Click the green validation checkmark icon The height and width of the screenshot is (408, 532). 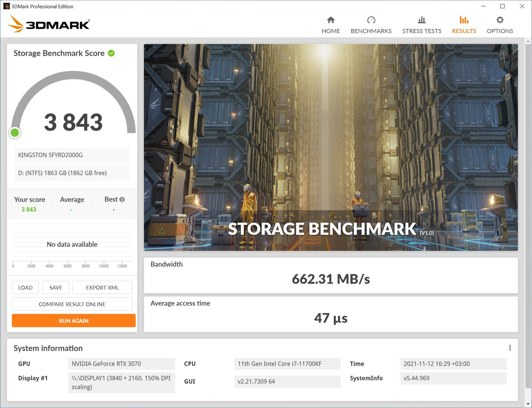click(x=111, y=53)
